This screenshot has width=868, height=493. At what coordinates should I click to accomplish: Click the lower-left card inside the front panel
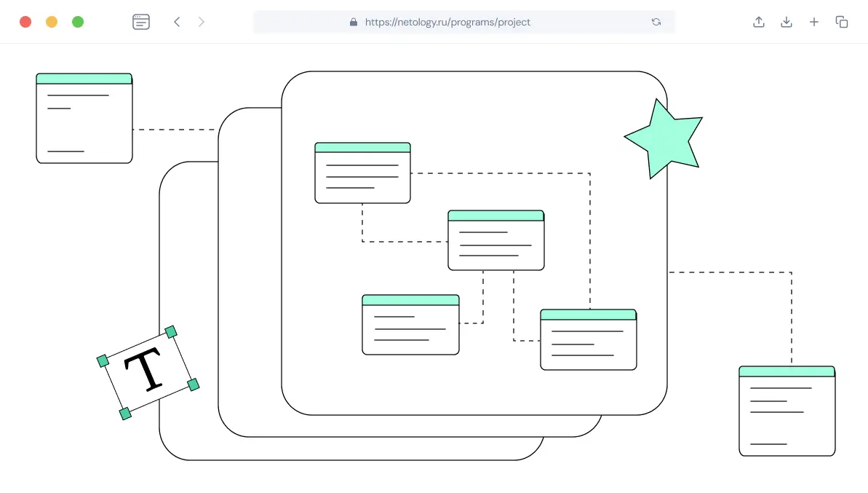click(x=410, y=325)
